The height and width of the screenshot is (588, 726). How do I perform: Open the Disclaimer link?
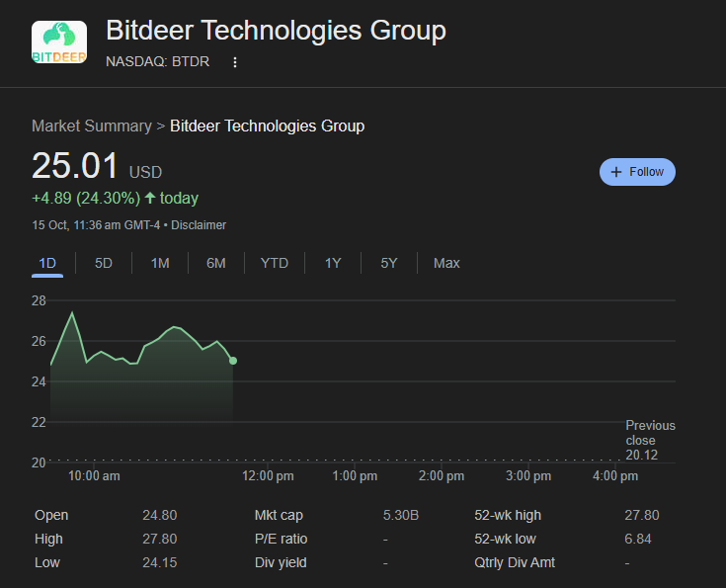tap(199, 225)
